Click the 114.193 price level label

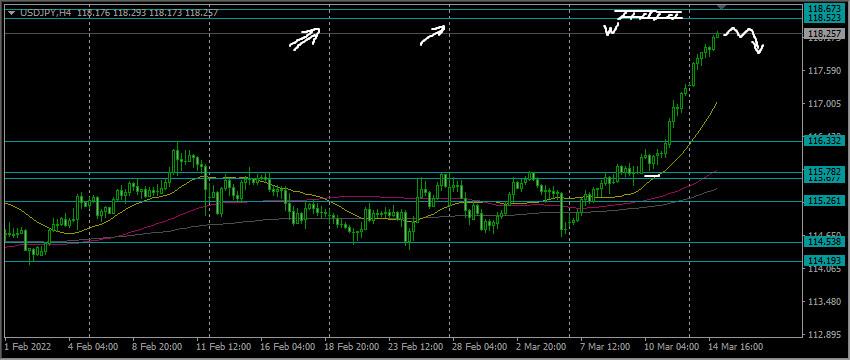(x=824, y=261)
